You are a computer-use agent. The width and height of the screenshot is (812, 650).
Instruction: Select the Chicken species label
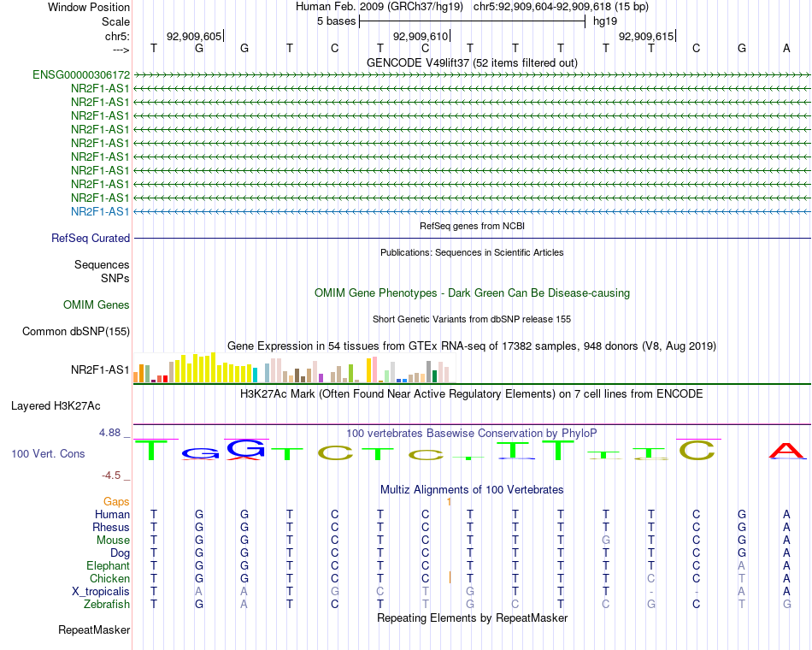tap(109, 578)
